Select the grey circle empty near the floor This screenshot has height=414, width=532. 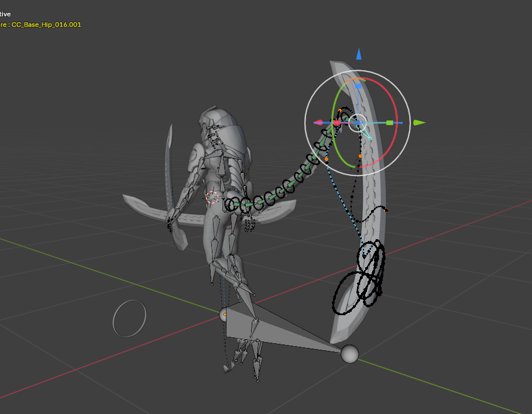(x=129, y=319)
